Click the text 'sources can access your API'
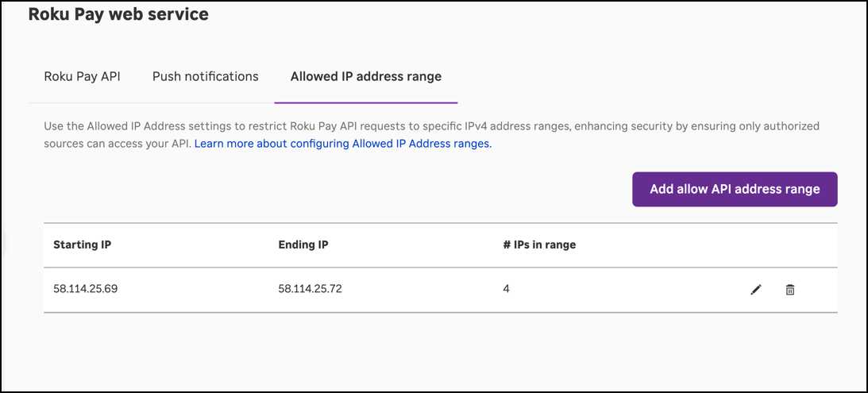Image resolution: width=868 pixels, height=393 pixels. 118,144
